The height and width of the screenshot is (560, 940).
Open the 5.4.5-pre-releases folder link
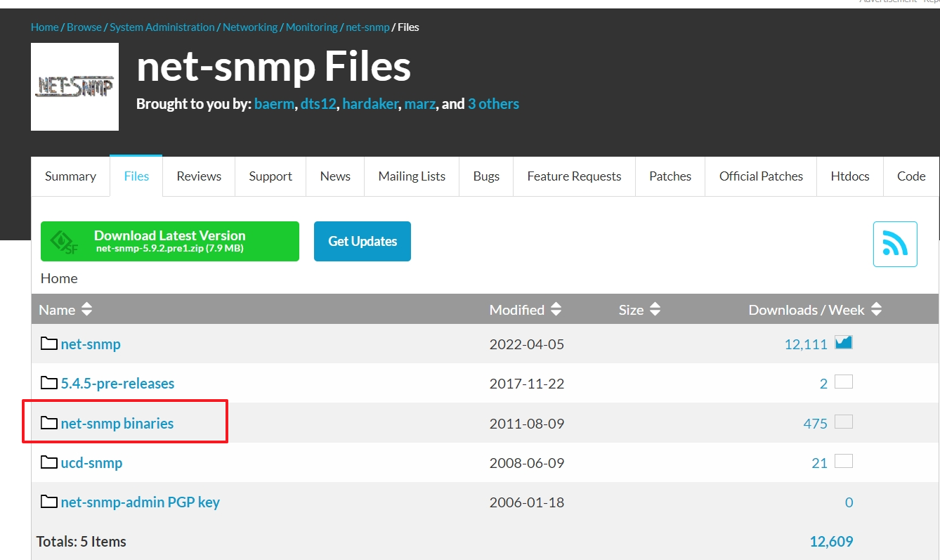[x=117, y=384]
